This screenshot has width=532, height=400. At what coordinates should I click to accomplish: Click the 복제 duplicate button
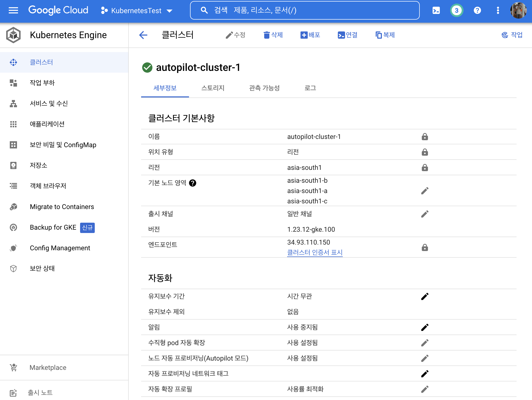click(x=385, y=35)
